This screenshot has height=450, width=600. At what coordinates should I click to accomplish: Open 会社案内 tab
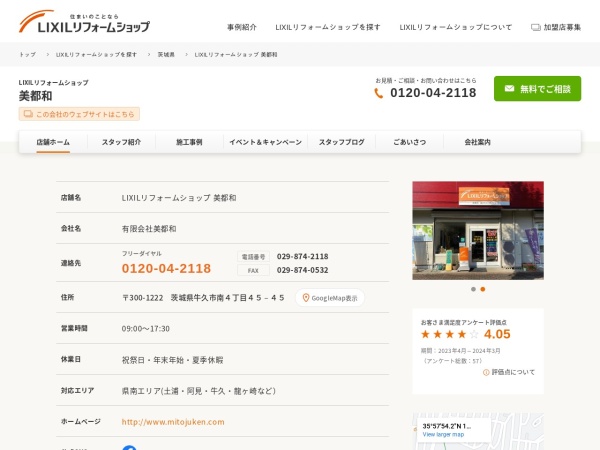(477, 142)
